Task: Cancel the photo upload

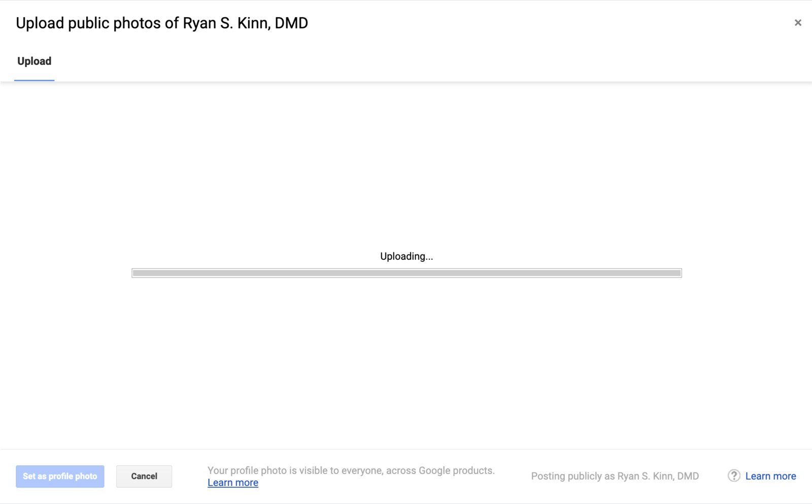Action: point(144,477)
